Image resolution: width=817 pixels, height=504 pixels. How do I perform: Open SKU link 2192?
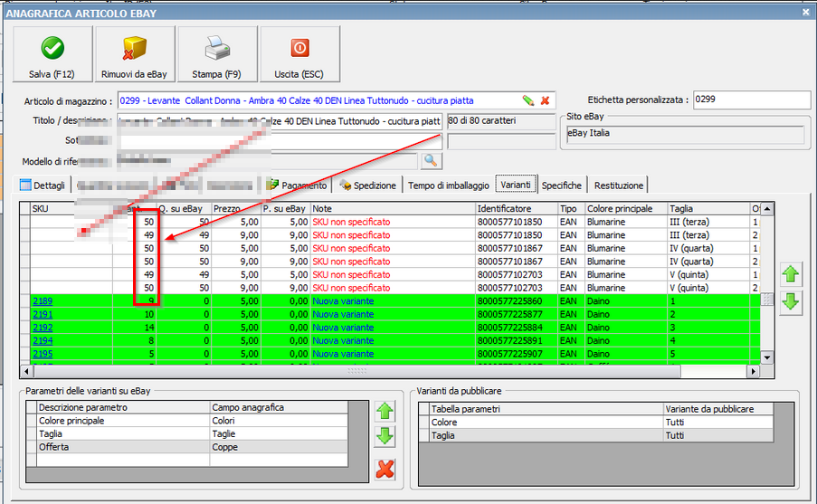[x=43, y=328]
